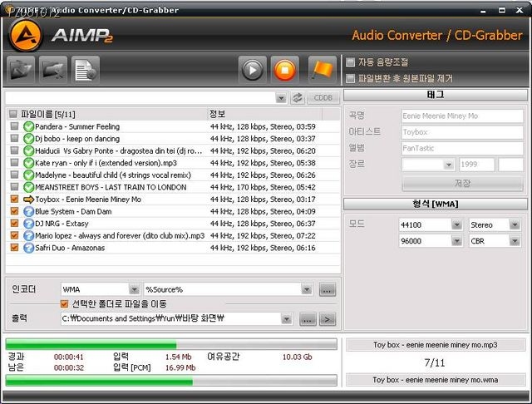The width and height of the screenshot is (532, 404).
Task: Start conversion with the play button
Action: point(252,70)
